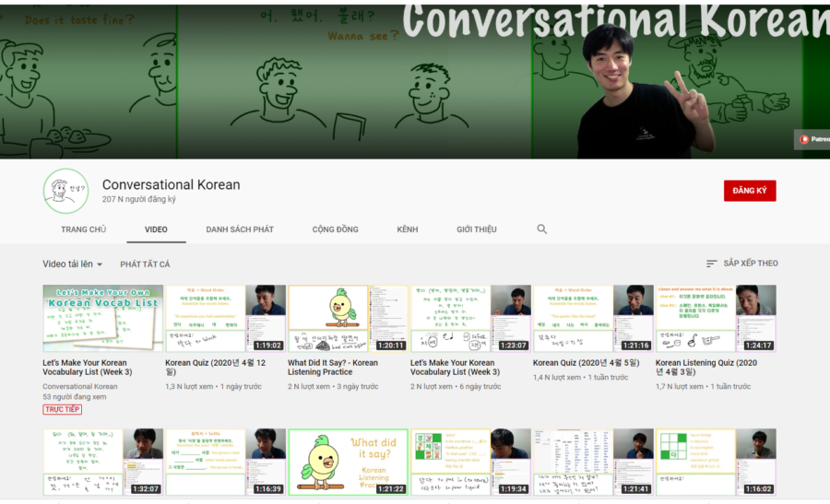Open the thumbnail with duration 1:20:11
The image size is (830, 504).
348,319
